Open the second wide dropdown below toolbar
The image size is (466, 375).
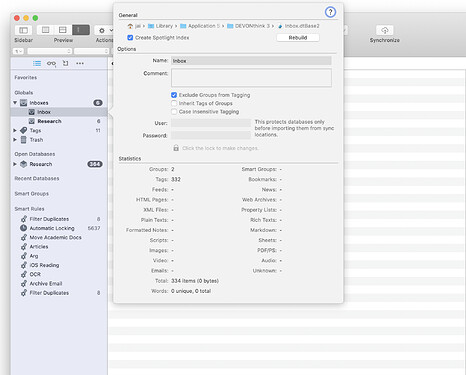coord(92,51)
